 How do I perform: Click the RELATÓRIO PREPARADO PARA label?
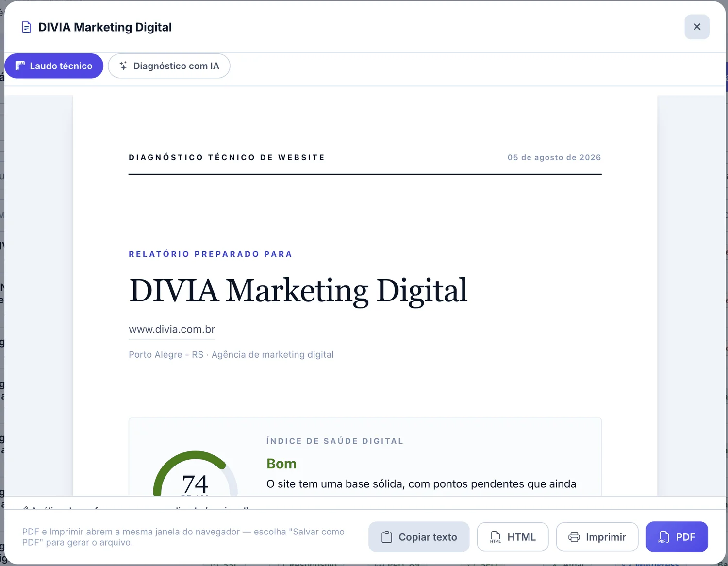tap(210, 254)
